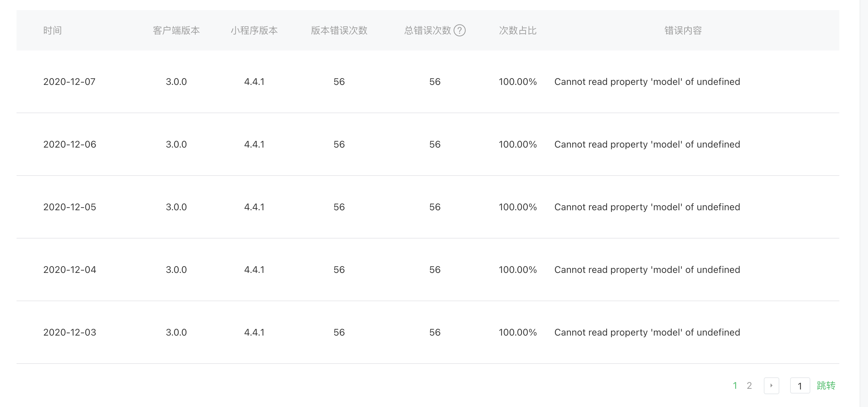The height and width of the screenshot is (407, 868).
Task: Open error message for 2020-12-03 row
Action: (647, 332)
